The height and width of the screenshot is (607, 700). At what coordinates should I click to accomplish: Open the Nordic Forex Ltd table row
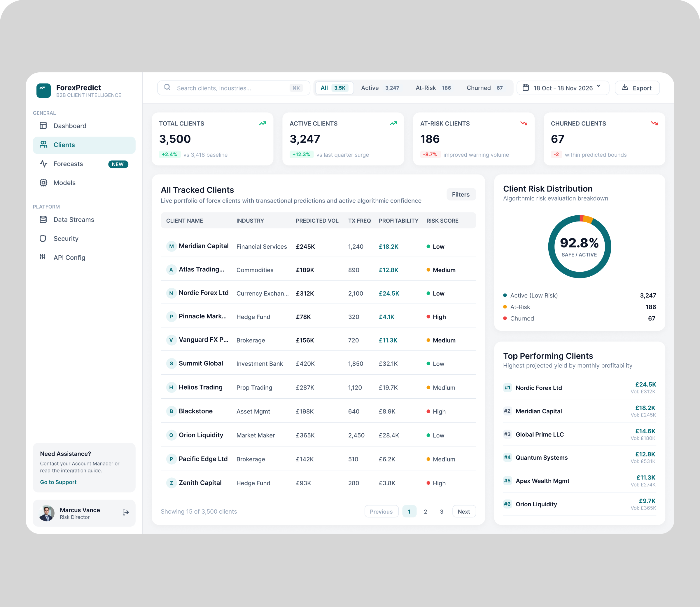click(x=318, y=293)
